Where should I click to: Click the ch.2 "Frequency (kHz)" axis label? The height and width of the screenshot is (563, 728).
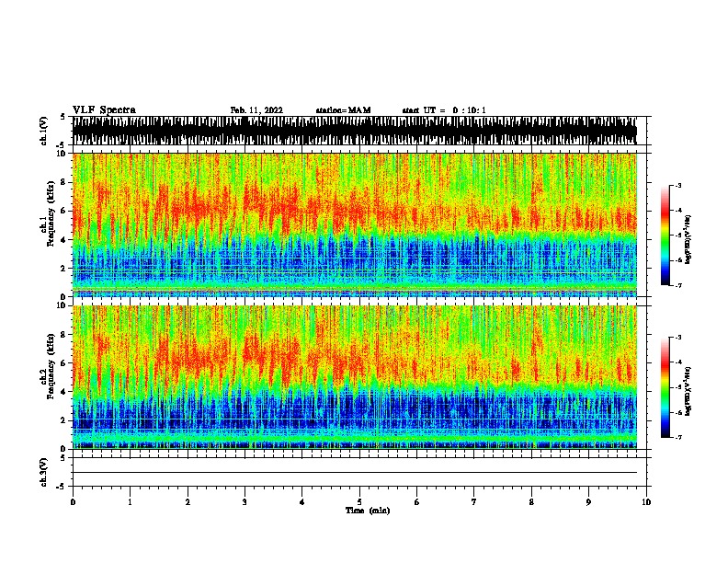click(51, 366)
